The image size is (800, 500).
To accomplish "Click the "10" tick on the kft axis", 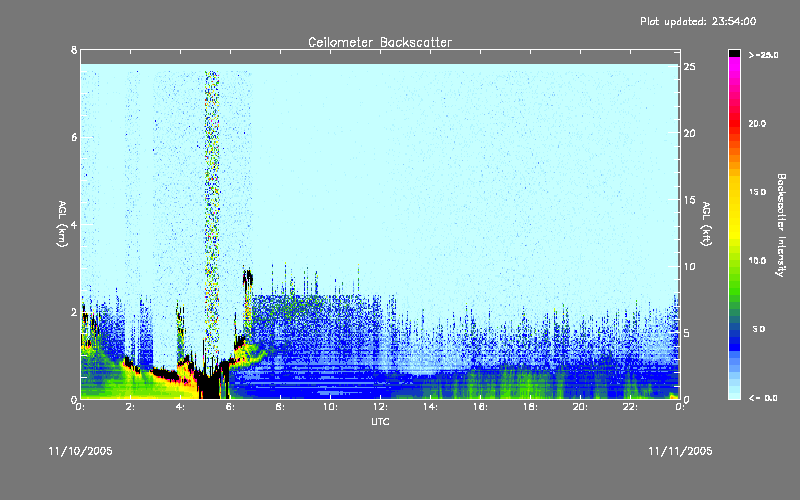I will (689, 266).
